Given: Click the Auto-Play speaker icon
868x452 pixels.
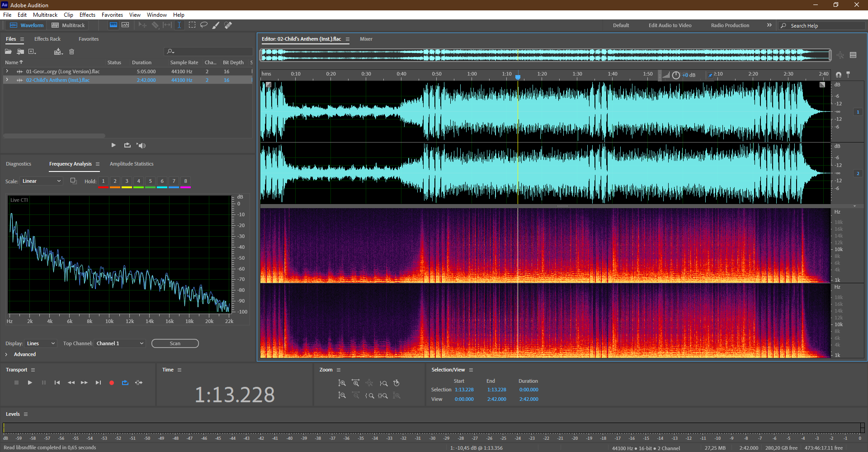Looking at the screenshot, I should pos(141,145).
